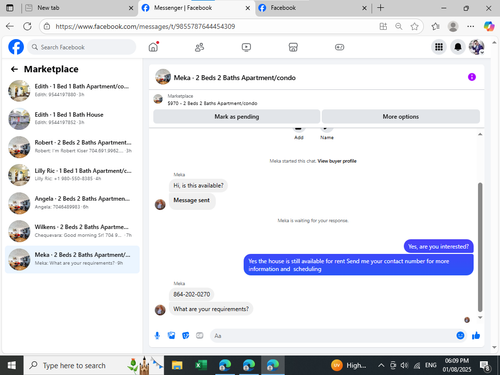Image resolution: width=500 pixels, height=375 pixels.
Task: Click the browser address bar URL
Action: 145,26
